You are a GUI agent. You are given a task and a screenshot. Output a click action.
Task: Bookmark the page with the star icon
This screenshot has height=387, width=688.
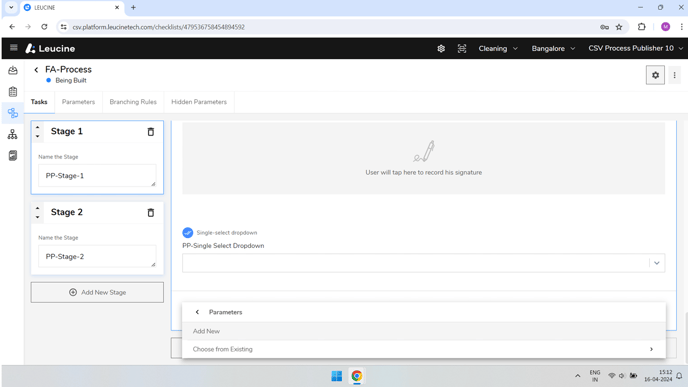(619, 27)
